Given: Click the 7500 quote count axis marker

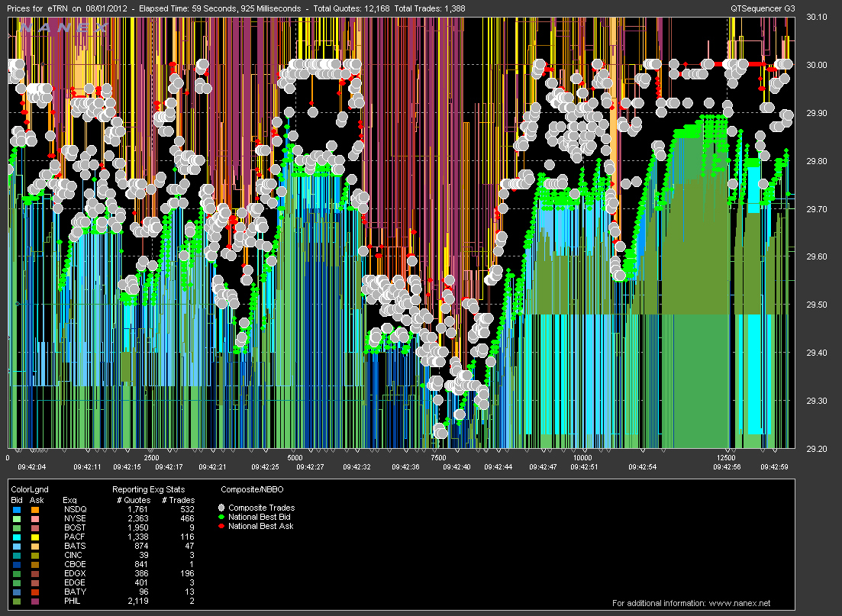Looking at the screenshot, I should 437,458.
